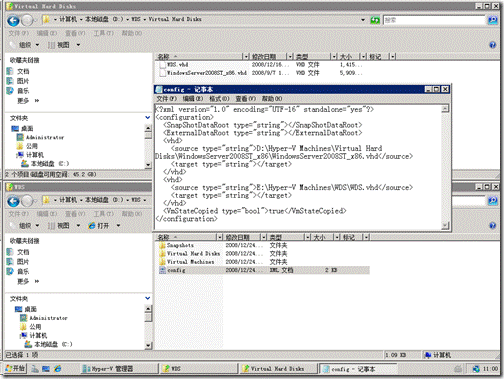Expand address bar history dropdown in top window
This screenshot has height=379, width=504.
pos(363,20)
